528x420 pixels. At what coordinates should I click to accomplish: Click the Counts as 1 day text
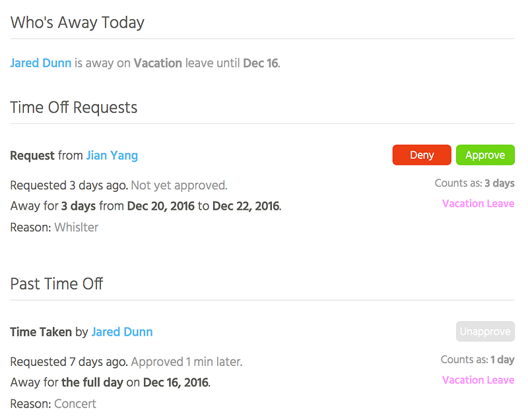coord(477,360)
